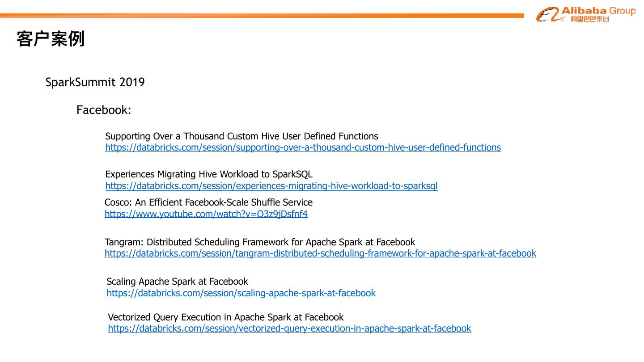Click the slide title 客户案例
This screenshot has height=362, width=644.
click(x=51, y=39)
